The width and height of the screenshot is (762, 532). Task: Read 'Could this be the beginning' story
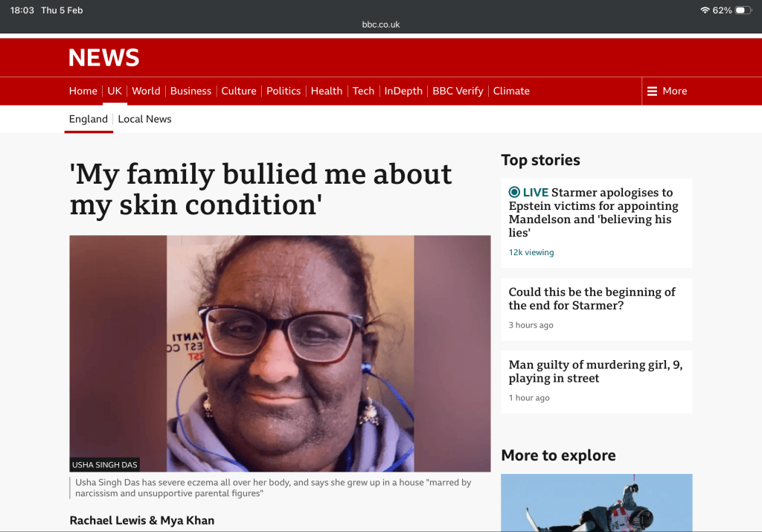pyautogui.click(x=592, y=299)
